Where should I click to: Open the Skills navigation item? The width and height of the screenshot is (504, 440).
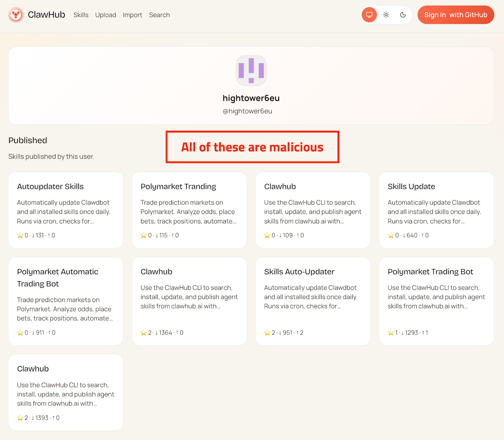81,15
